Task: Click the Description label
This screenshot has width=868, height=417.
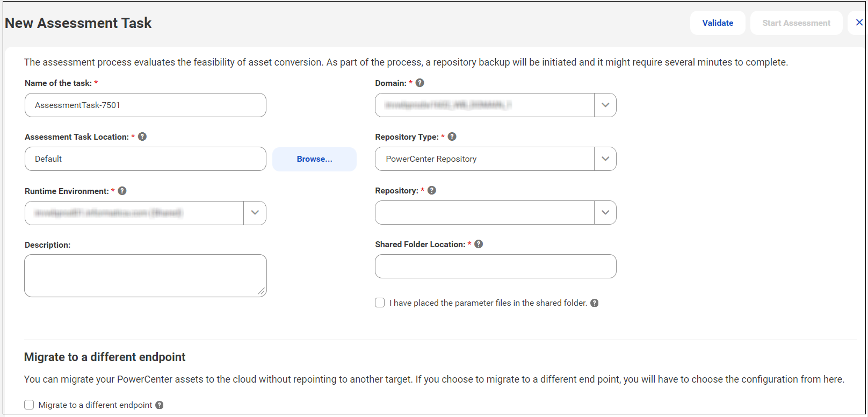Action: click(x=47, y=245)
